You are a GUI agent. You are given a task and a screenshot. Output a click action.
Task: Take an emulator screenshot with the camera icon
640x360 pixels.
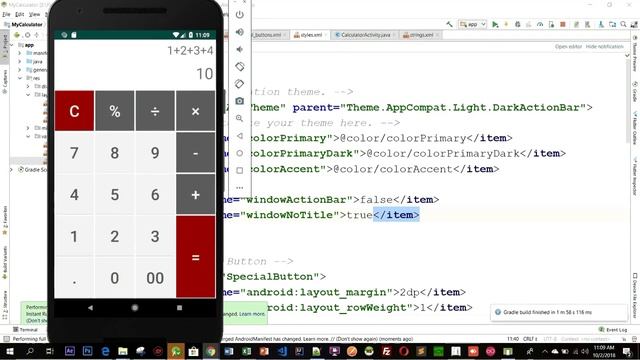(240, 101)
